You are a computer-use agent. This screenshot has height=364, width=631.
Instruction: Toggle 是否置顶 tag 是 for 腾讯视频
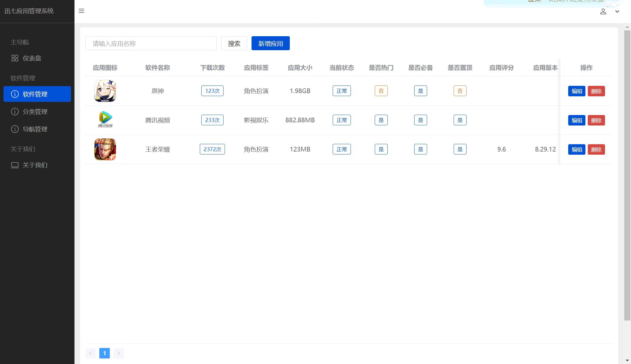point(460,120)
